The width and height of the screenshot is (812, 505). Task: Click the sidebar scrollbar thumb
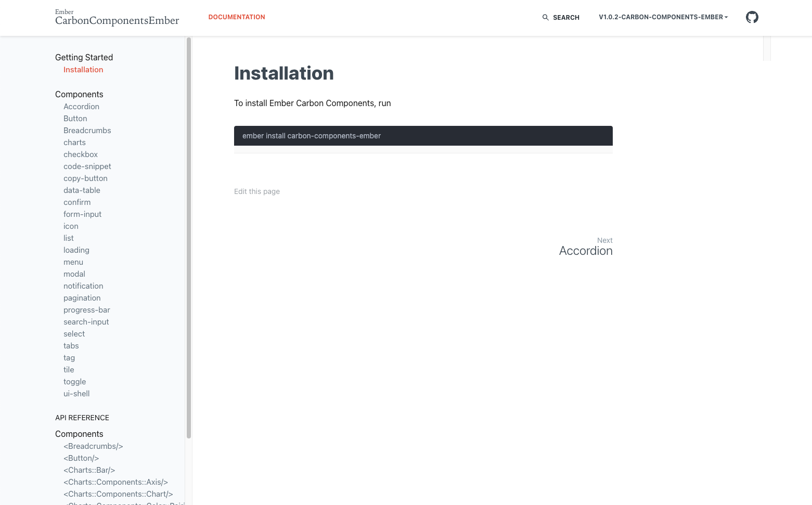tap(188, 237)
